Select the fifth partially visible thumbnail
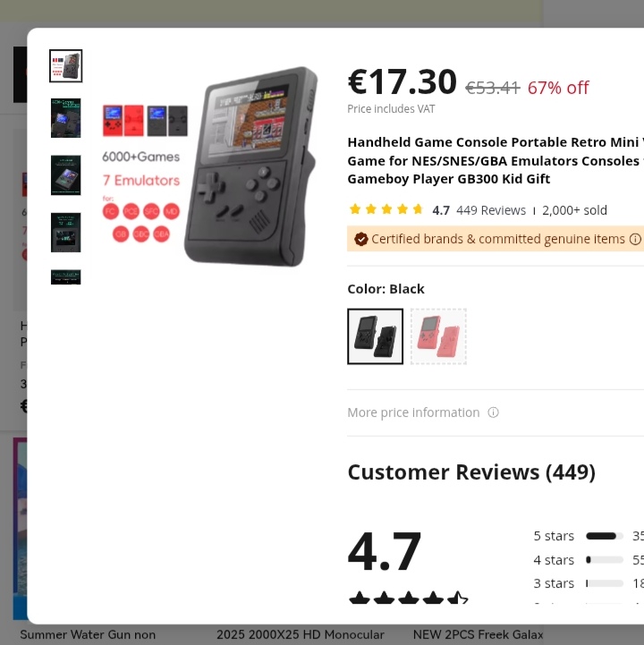The image size is (644, 645). (x=66, y=276)
